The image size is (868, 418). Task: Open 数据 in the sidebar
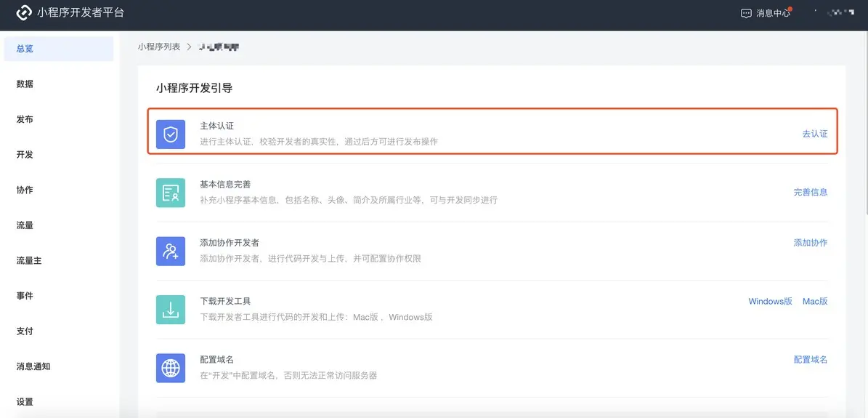coord(25,84)
